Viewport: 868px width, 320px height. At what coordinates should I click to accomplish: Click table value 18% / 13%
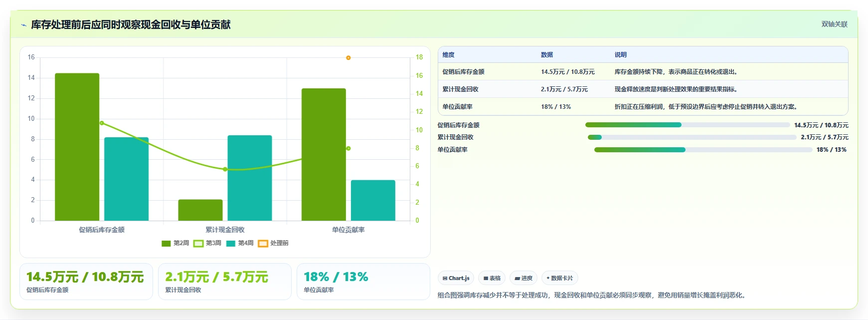[x=556, y=107]
